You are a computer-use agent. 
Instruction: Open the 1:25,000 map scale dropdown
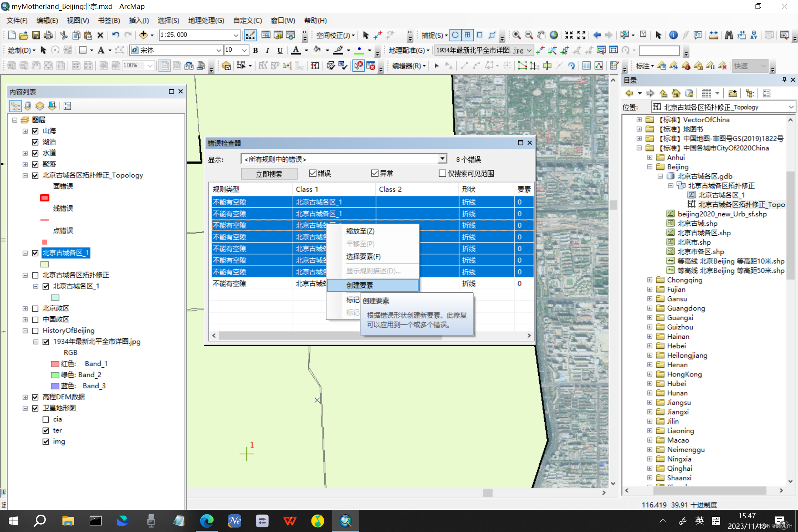point(235,35)
